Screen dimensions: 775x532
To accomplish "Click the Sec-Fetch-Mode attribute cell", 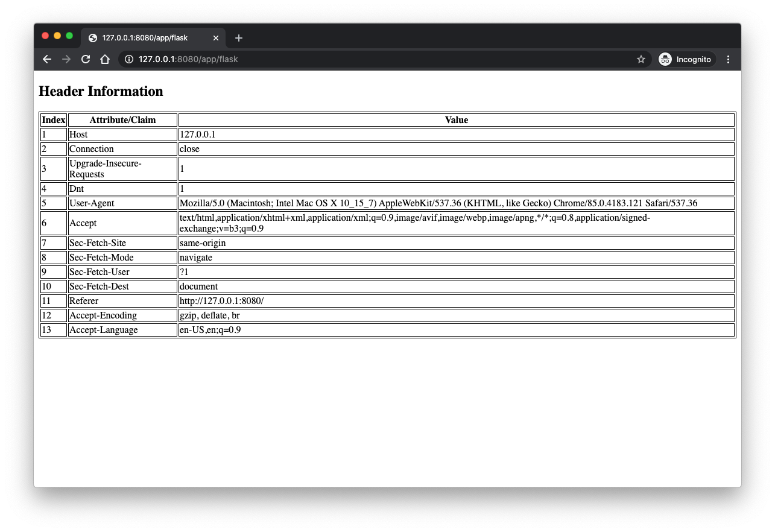I will pyautogui.click(x=122, y=258).
